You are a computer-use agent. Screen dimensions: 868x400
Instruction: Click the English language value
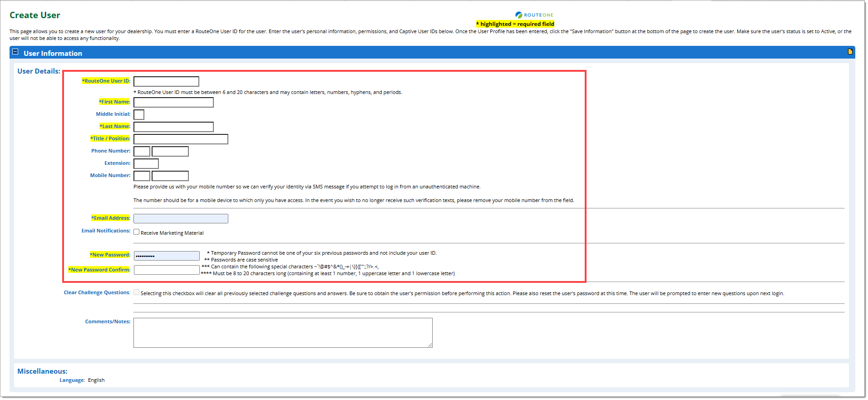96,380
